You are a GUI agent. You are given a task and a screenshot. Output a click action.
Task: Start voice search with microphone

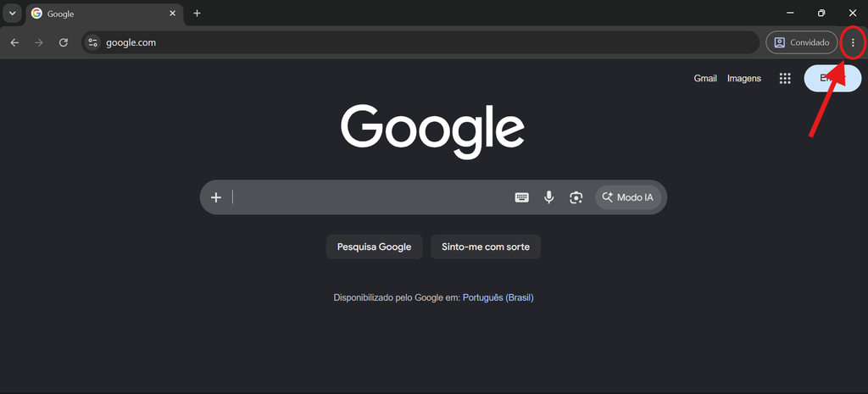click(x=548, y=197)
